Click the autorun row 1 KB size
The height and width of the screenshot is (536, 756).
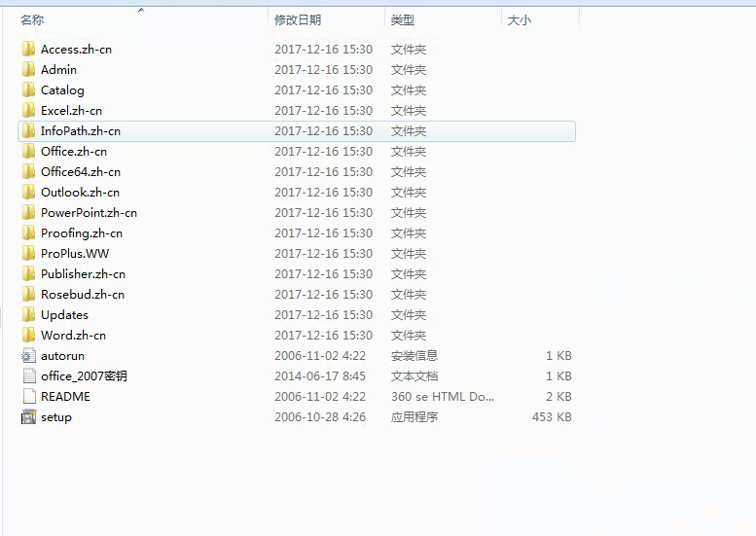tap(558, 355)
